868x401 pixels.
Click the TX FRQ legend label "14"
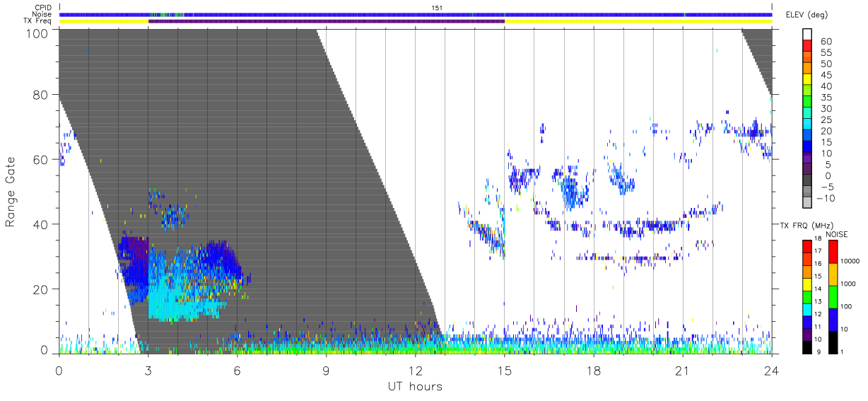(x=819, y=289)
